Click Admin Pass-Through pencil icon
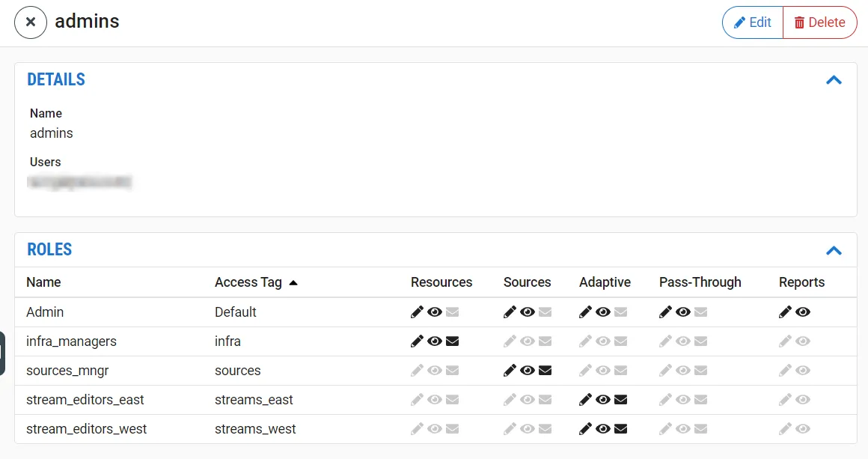 click(665, 312)
